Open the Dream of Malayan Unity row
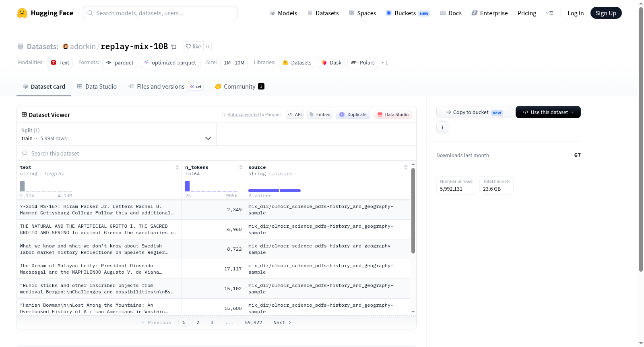This screenshot has width=644, height=347. 213,269
